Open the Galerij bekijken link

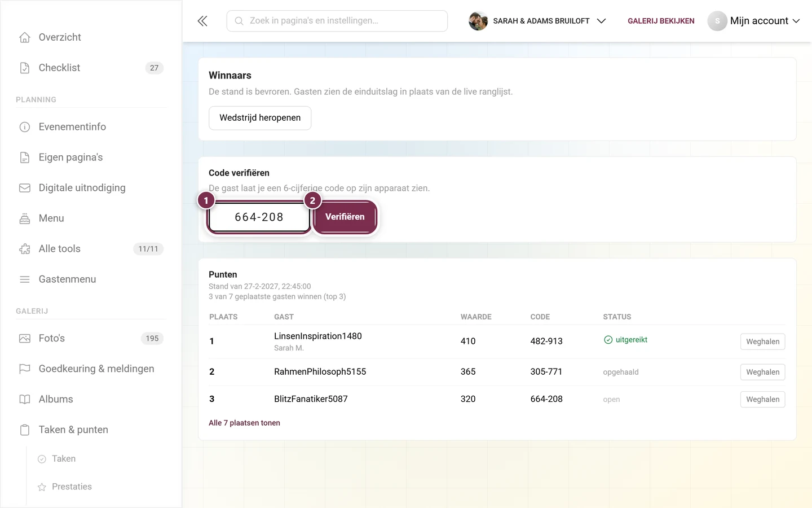coord(661,21)
